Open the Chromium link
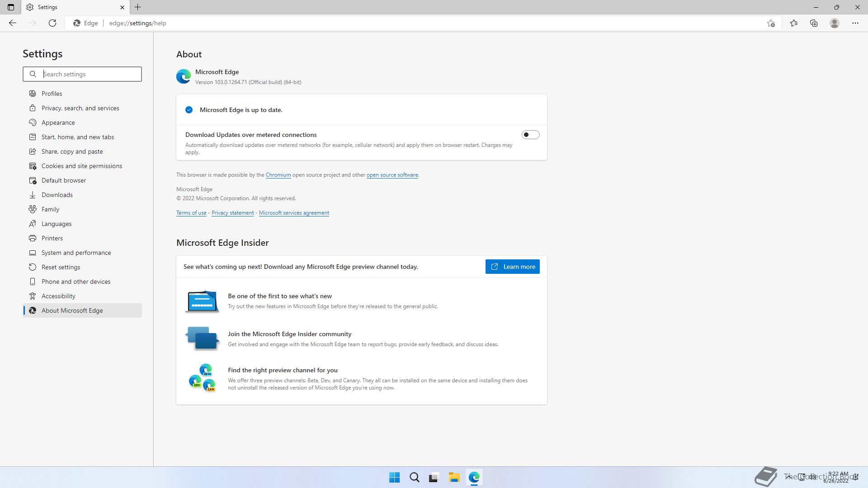 [x=278, y=175]
